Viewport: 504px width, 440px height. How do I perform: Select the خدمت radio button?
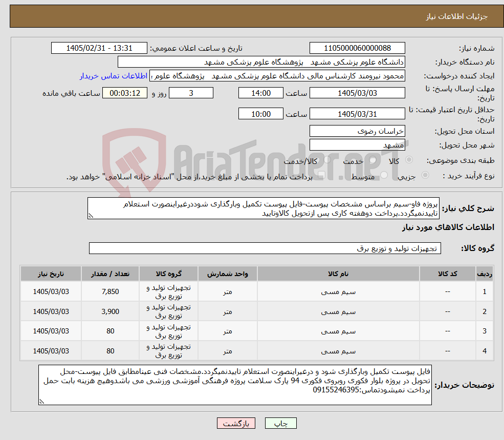373,160
